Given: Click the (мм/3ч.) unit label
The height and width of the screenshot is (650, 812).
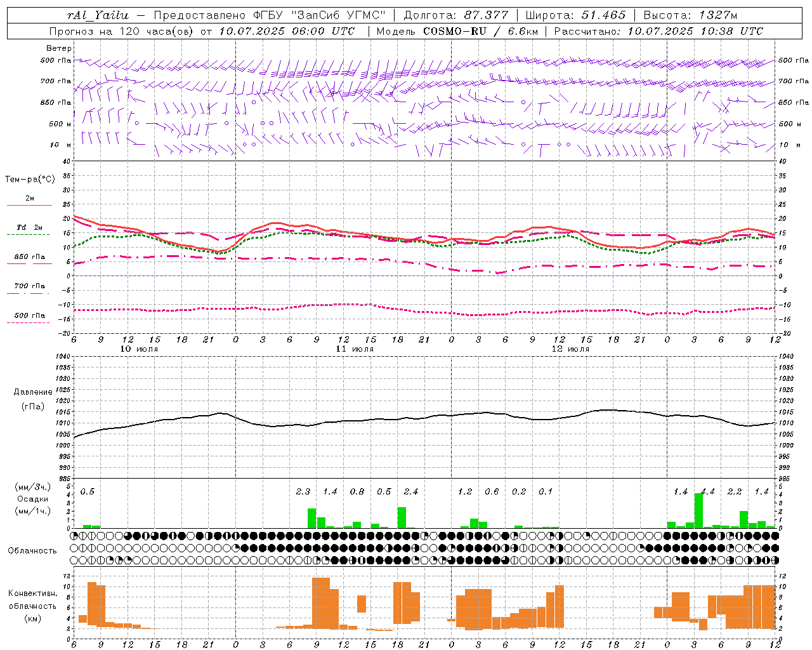Looking at the screenshot, I should point(32,487).
